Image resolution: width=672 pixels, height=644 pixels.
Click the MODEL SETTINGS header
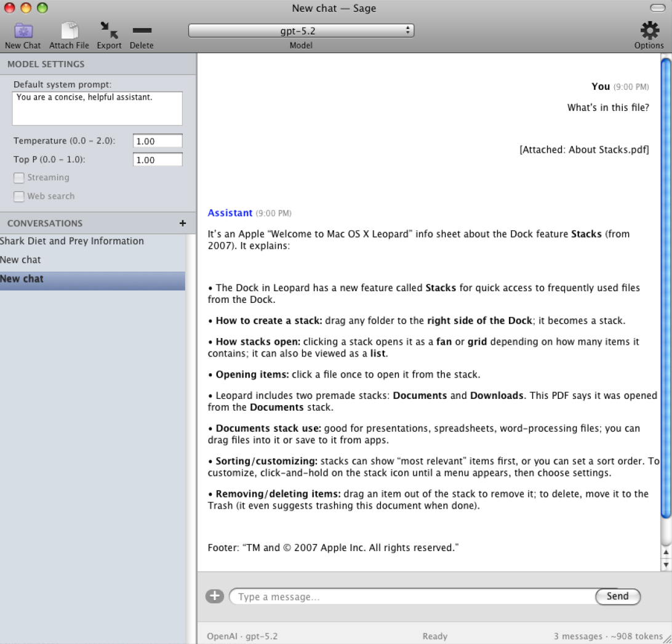tap(46, 64)
